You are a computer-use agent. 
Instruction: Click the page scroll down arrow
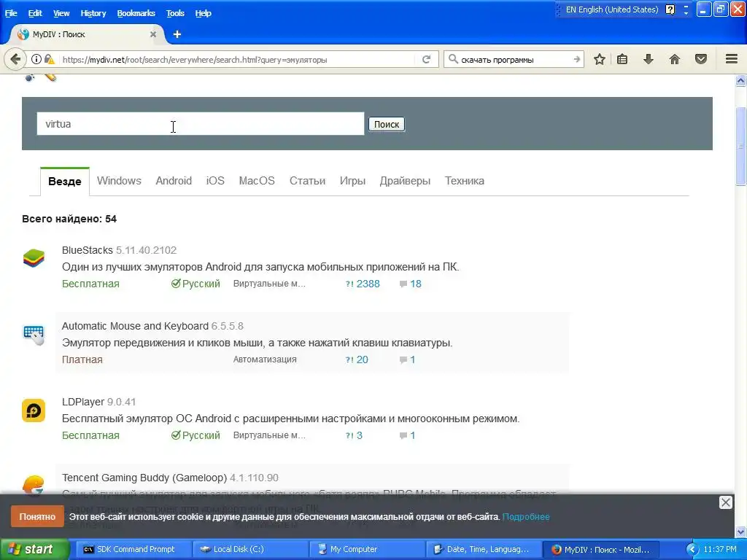click(x=741, y=532)
